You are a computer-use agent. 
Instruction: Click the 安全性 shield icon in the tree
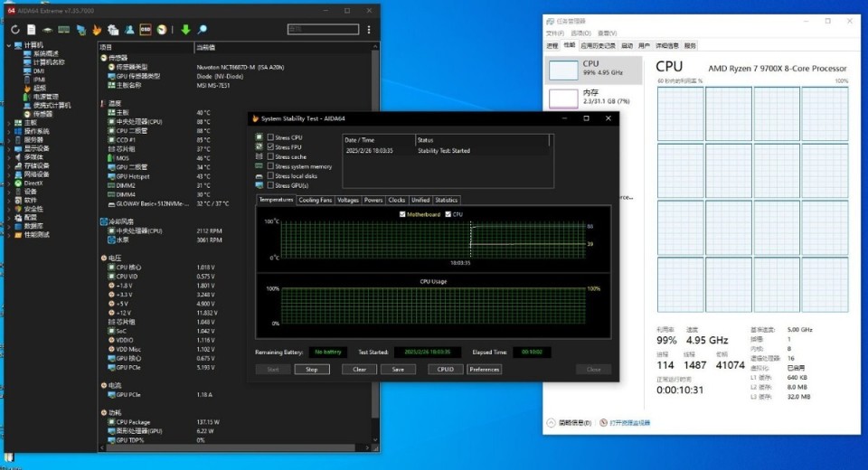[x=18, y=210]
